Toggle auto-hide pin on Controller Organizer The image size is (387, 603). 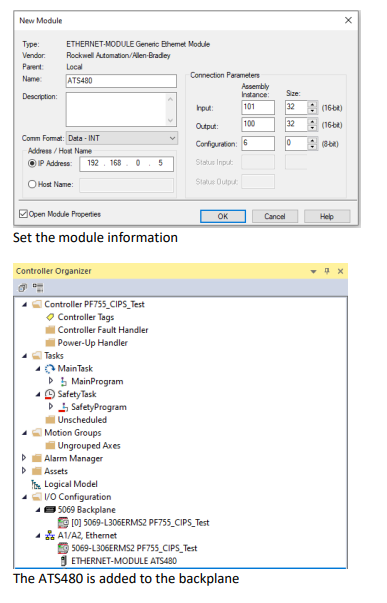(x=327, y=271)
